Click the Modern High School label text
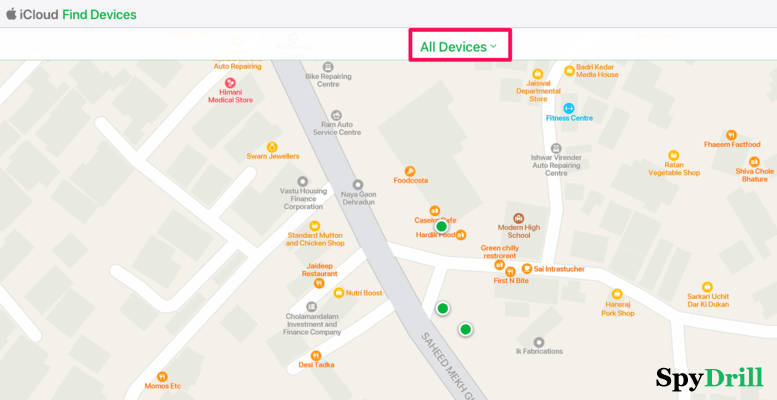The image size is (777, 400). point(519,231)
